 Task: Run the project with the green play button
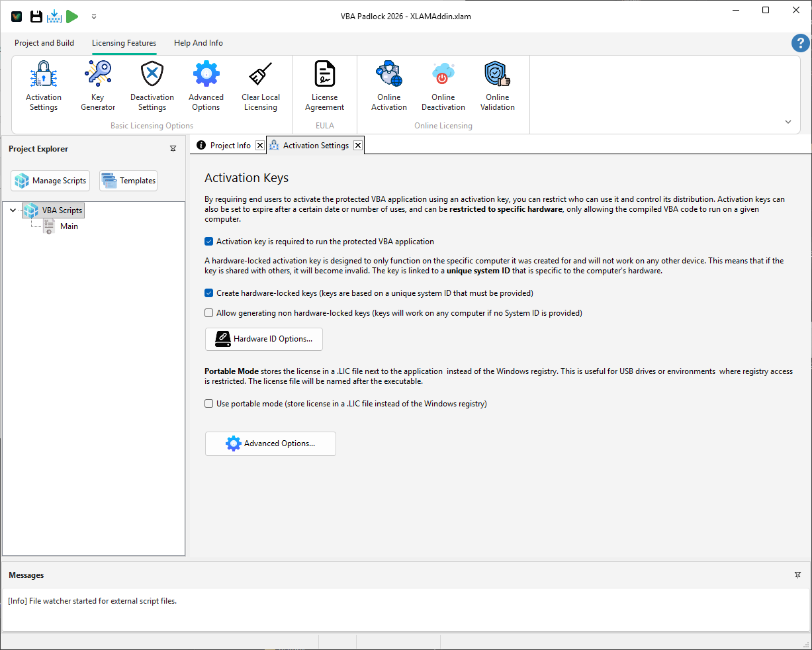pyautogui.click(x=72, y=16)
